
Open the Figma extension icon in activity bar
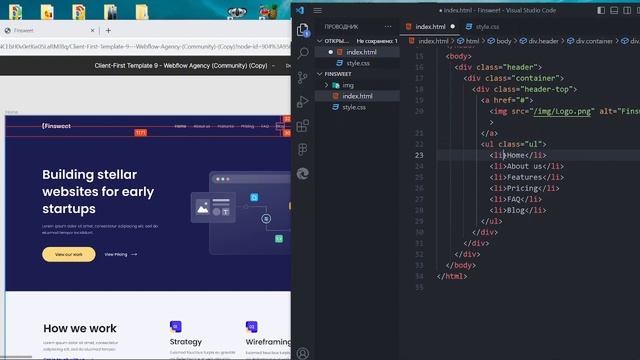(302, 149)
